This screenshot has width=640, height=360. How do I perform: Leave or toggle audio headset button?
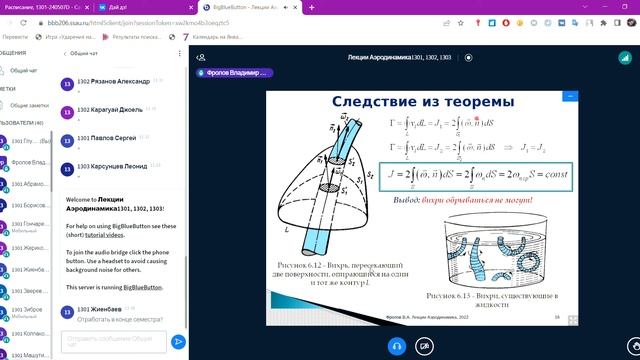click(x=397, y=347)
